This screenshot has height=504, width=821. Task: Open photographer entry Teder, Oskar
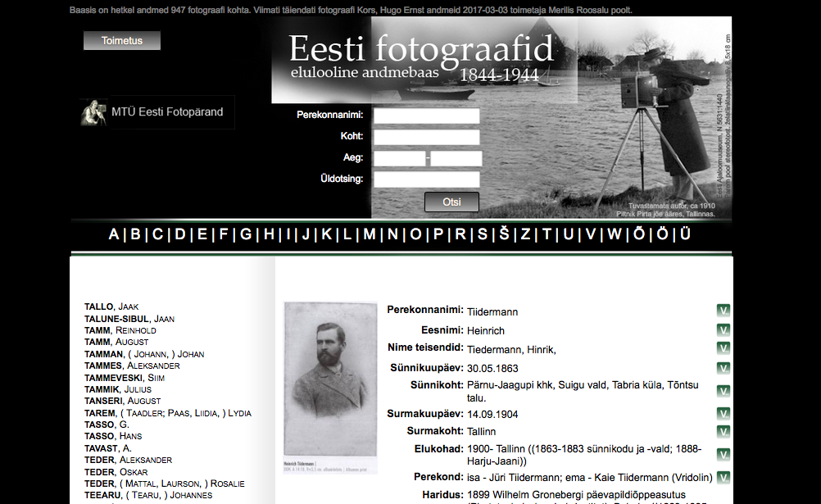pyautogui.click(x=116, y=471)
